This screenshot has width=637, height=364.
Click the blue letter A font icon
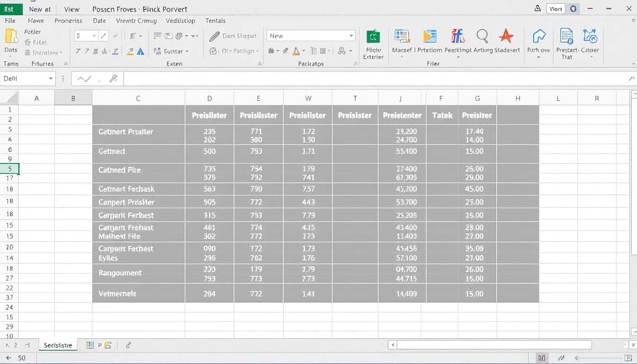click(140, 51)
